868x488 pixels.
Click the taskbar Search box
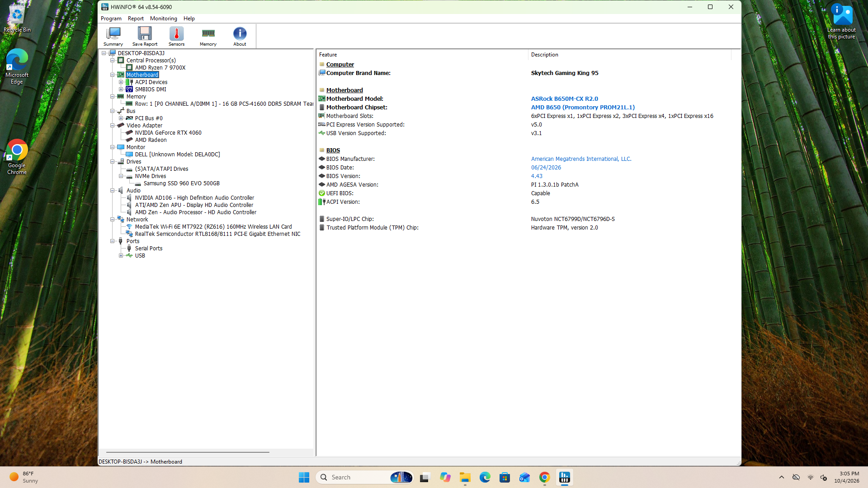point(365,477)
